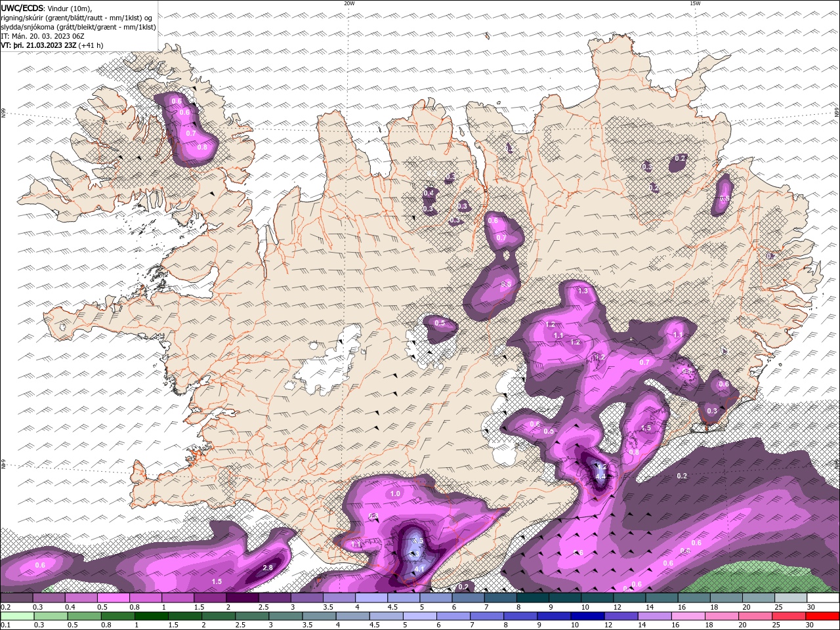This screenshot has height=630, width=840.
Task: Click the 4.1 precipitation value on the map
Action: 420,569
